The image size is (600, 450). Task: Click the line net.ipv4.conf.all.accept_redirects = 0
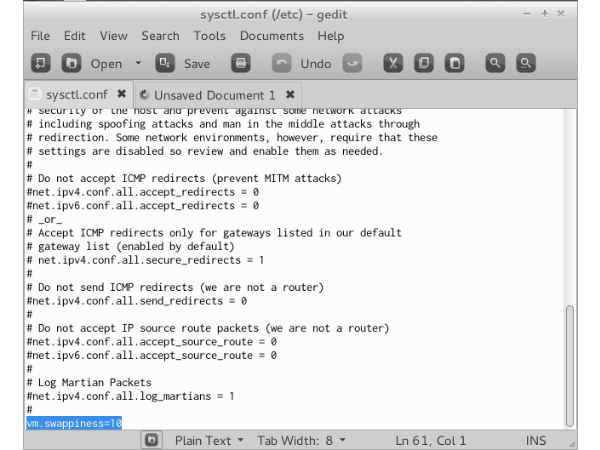pyautogui.click(x=143, y=192)
